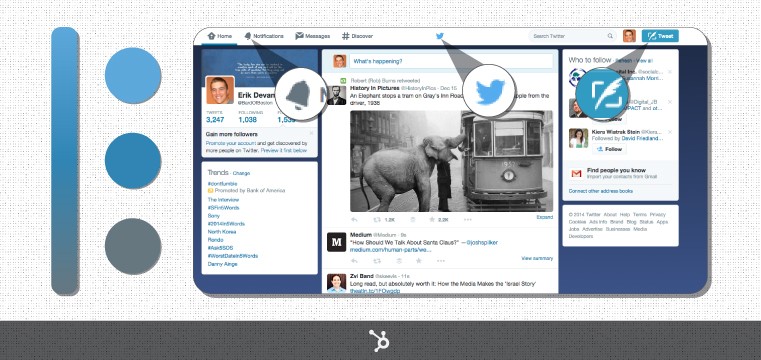Favorite the elephant tweet star icon

[x=431, y=219]
